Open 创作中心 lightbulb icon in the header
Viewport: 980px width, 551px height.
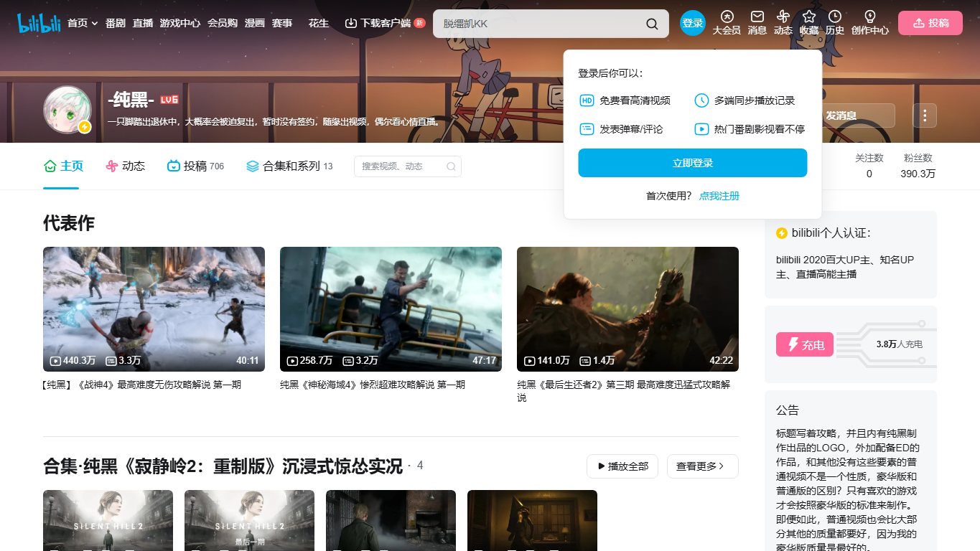coord(870,23)
